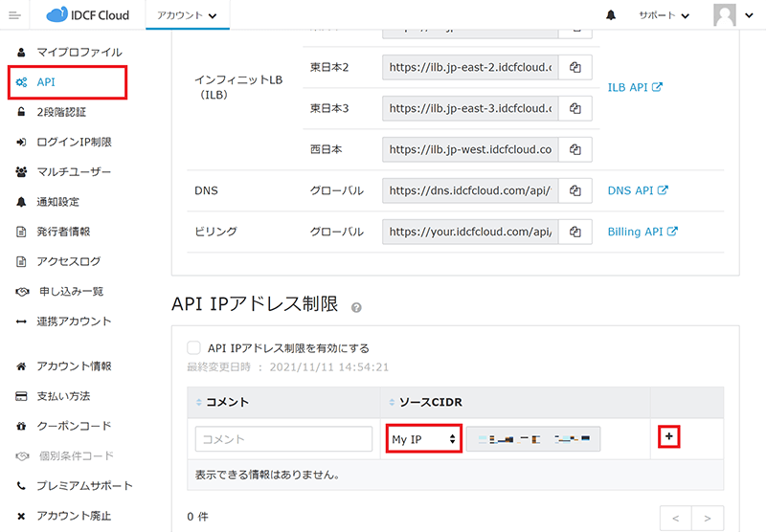Open the notification bell icon

pos(611,15)
